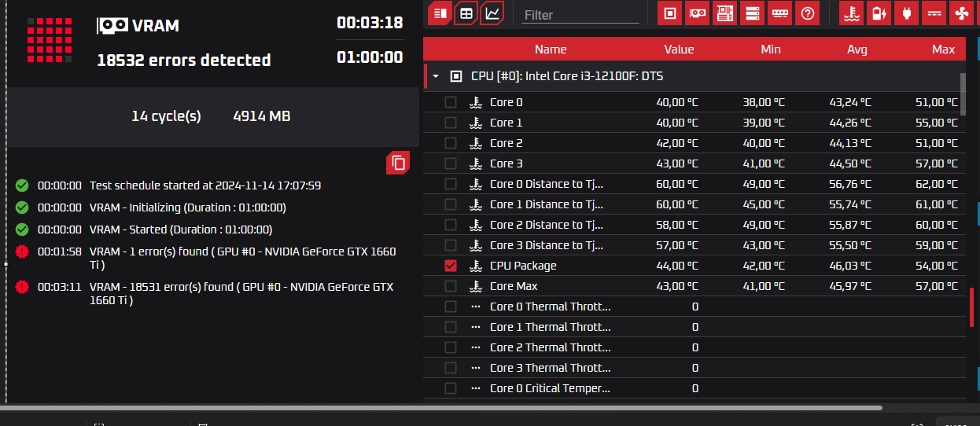Uncheck the CPU Package checkbox
Image resolution: width=980 pixels, height=426 pixels.
click(451, 266)
